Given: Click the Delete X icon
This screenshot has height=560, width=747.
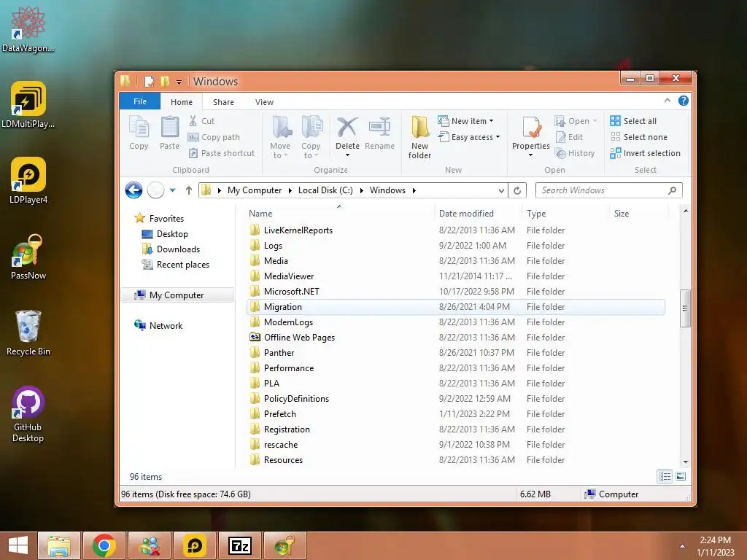Looking at the screenshot, I should (x=347, y=128).
